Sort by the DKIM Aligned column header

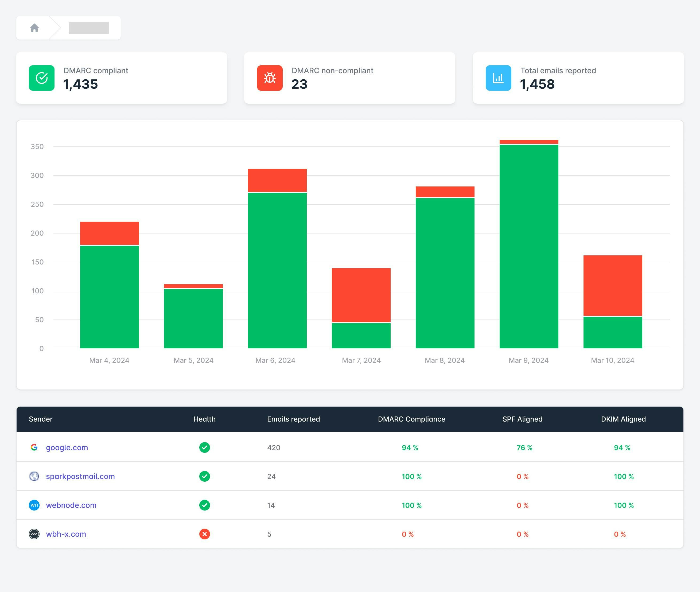(x=624, y=419)
